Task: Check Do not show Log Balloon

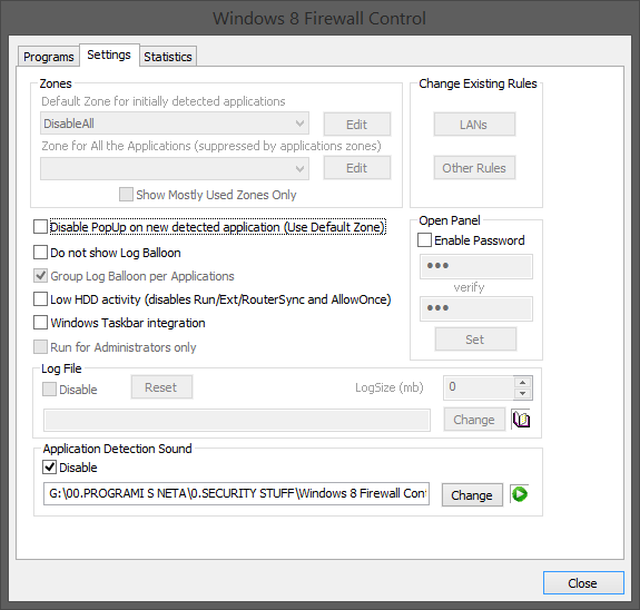Action: coord(41,253)
